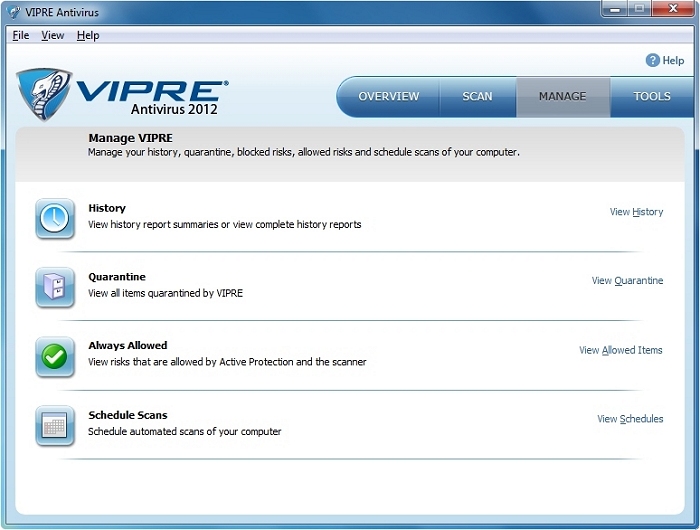Click the VIPRE snake shield logo
This screenshot has height=530, width=700.
[44, 94]
